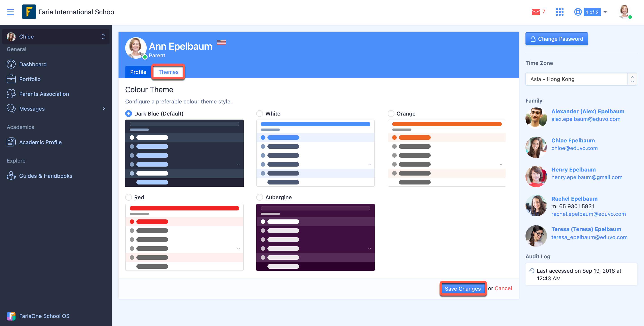This screenshot has width=644, height=326.
Task: Expand the Messages submenu chevron
Action: 104,108
